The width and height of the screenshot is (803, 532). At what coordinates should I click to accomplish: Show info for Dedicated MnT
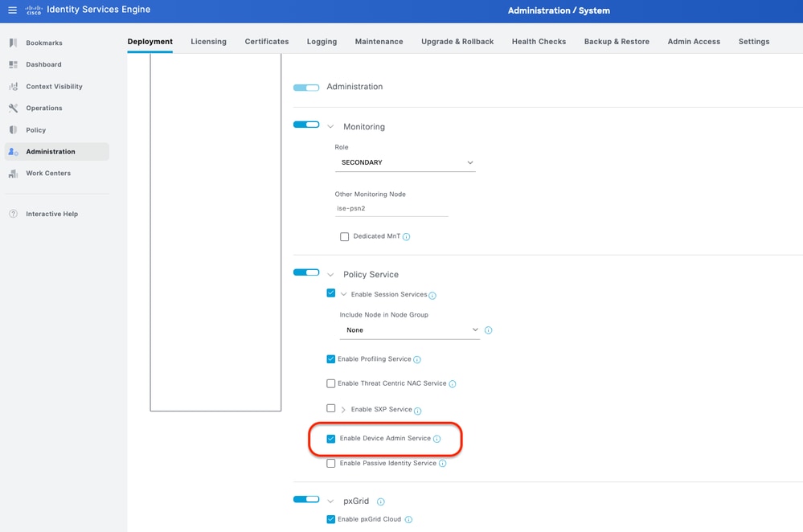click(x=406, y=236)
